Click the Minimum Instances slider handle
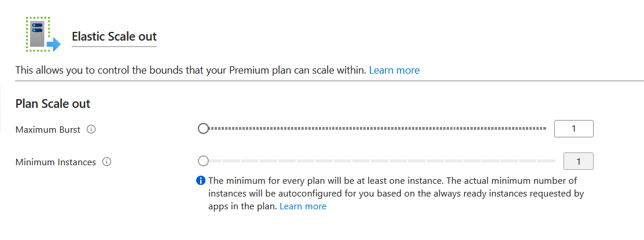The height and width of the screenshot is (240, 644). tap(203, 161)
